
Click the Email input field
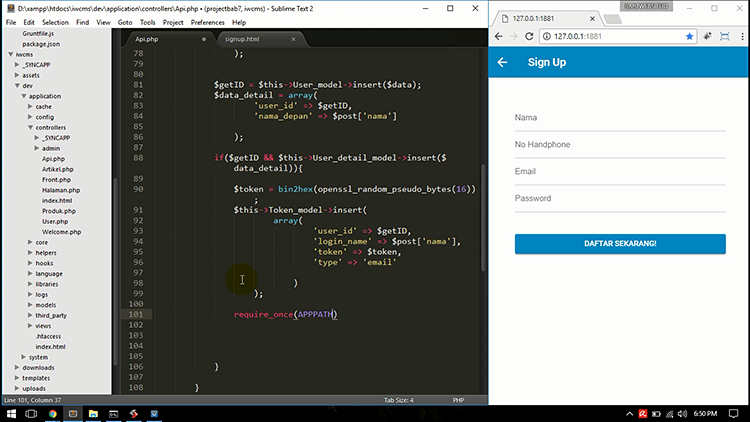620,172
